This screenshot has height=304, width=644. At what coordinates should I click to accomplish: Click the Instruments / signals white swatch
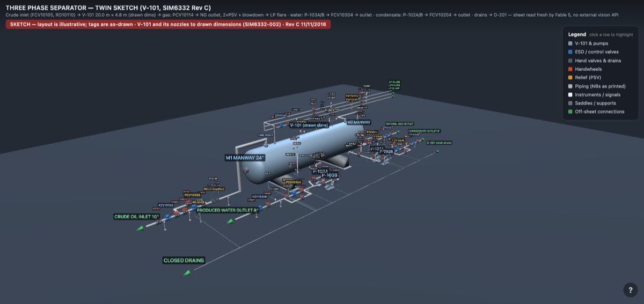click(570, 94)
